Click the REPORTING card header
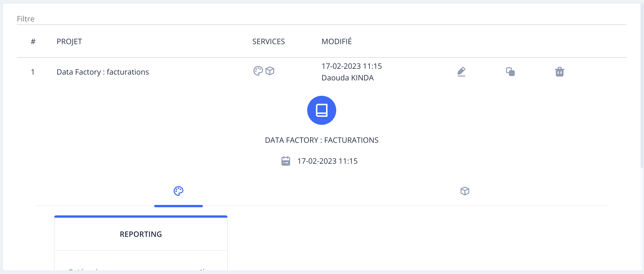644x274 pixels. (141, 234)
